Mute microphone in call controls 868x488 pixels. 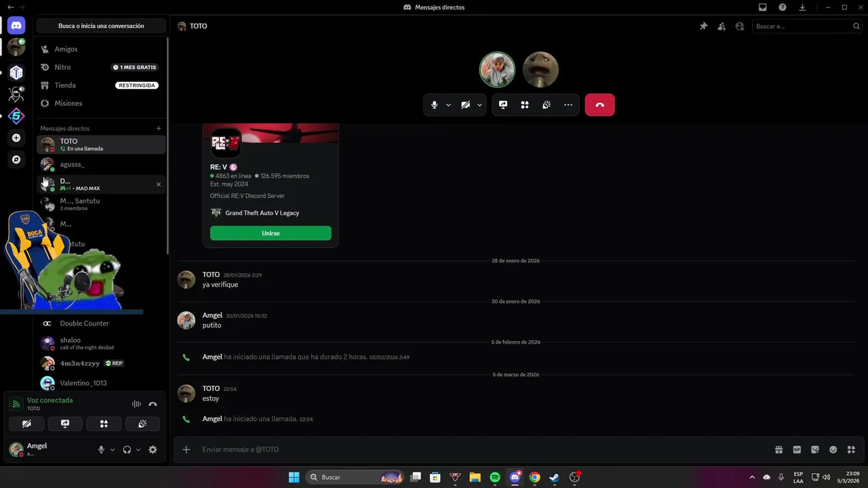pyautogui.click(x=435, y=105)
